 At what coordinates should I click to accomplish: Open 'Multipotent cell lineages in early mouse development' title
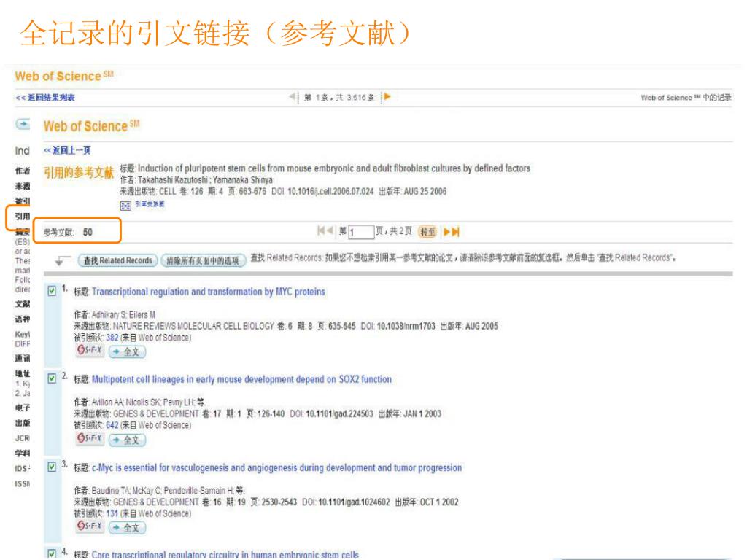pyautogui.click(x=241, y=379)
